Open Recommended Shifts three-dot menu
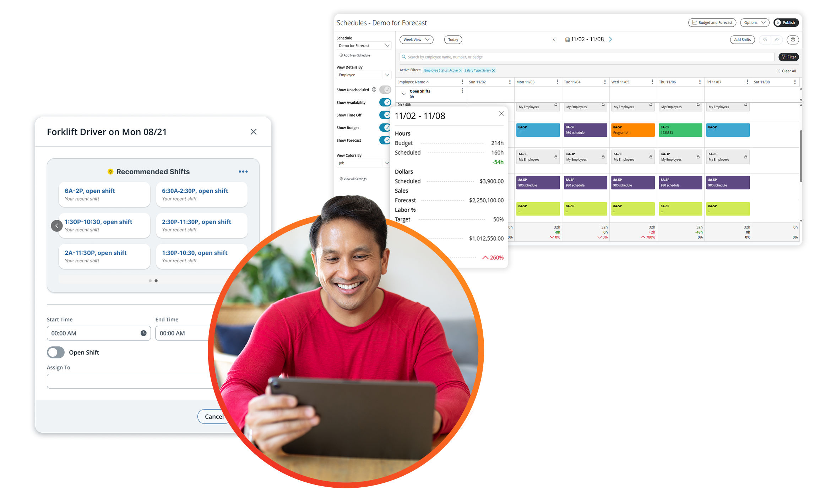The image size is (831, 504). 243,172
